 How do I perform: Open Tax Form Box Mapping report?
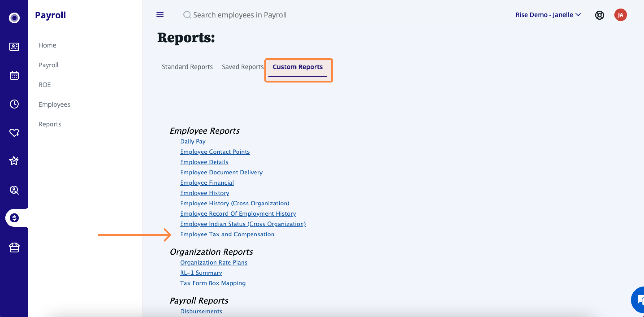click(213, 283)
